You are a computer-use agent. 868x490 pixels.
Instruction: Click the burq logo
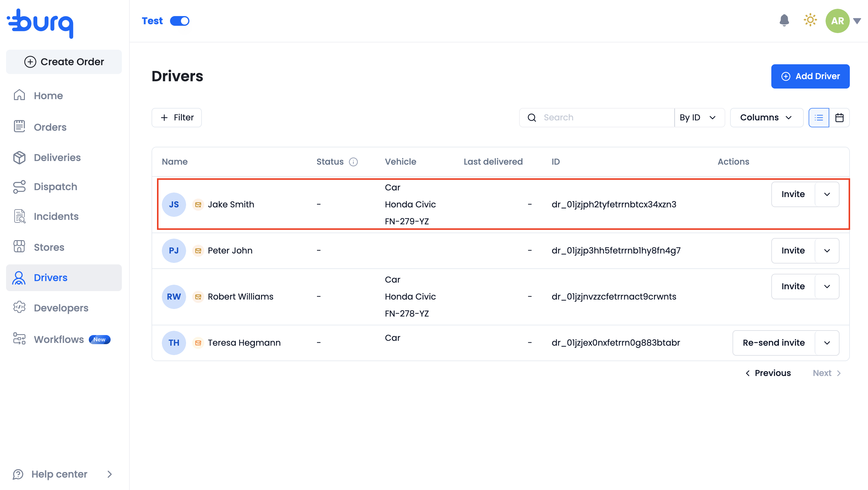point(40,23)
